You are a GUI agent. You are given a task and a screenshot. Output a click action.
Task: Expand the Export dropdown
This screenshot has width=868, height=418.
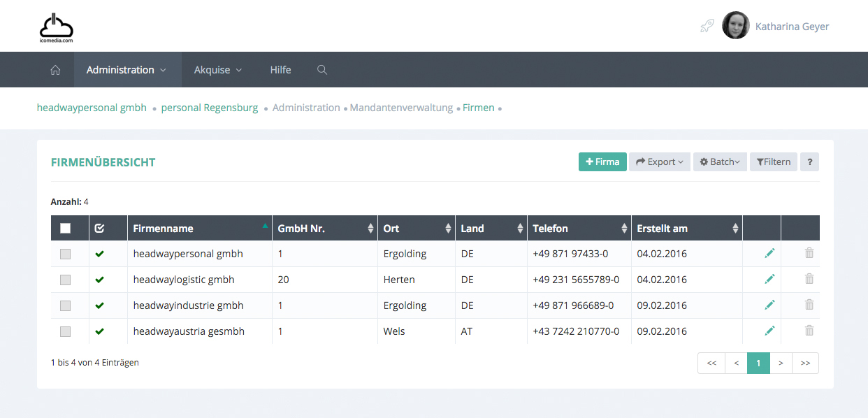660,162
